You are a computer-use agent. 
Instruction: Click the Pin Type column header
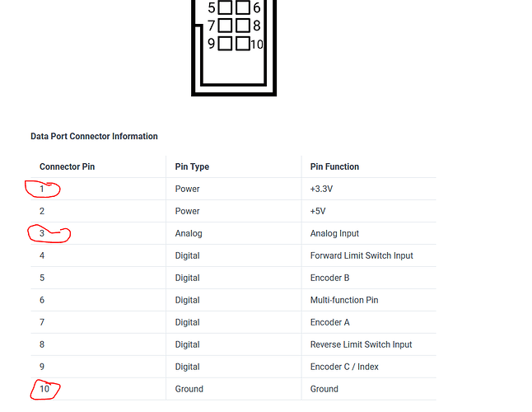click(x=192, y=166)
